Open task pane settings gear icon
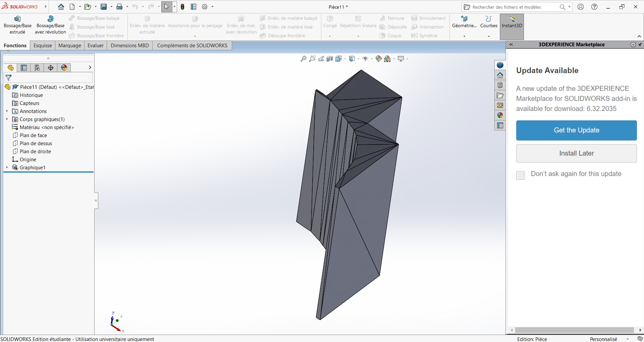This screenshot has height=342, width=644. pos(633,45)
